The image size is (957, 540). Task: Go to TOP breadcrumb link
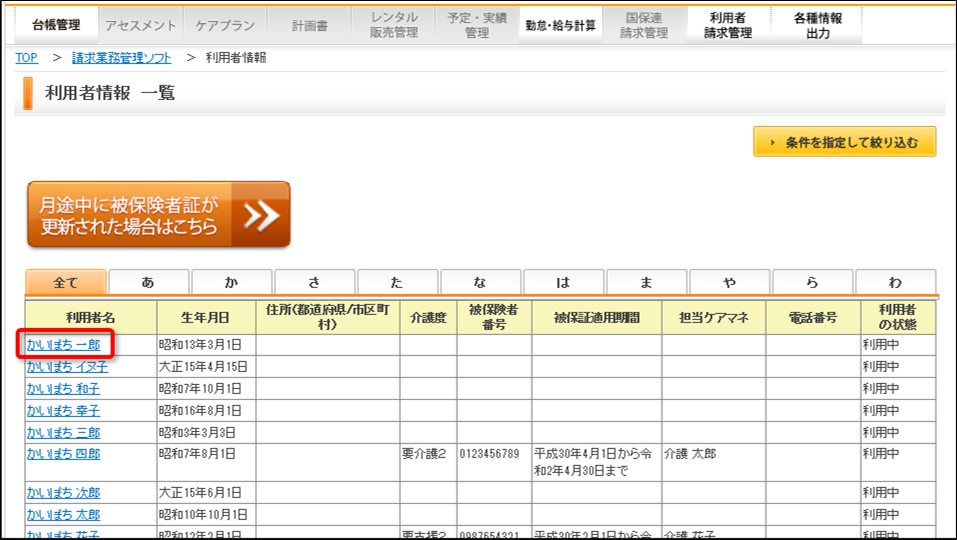pyautogui.click(x=26, y=57)
